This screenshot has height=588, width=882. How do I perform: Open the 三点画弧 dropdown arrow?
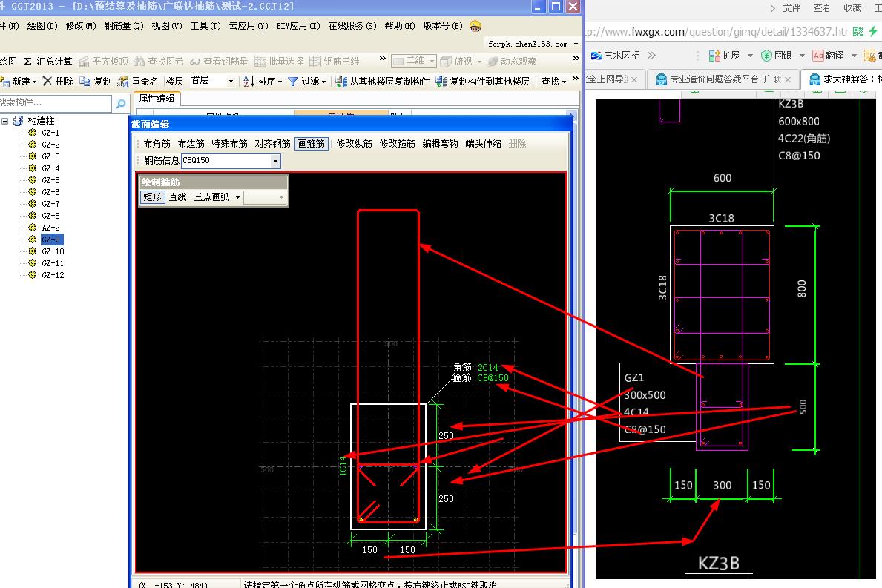237,197
